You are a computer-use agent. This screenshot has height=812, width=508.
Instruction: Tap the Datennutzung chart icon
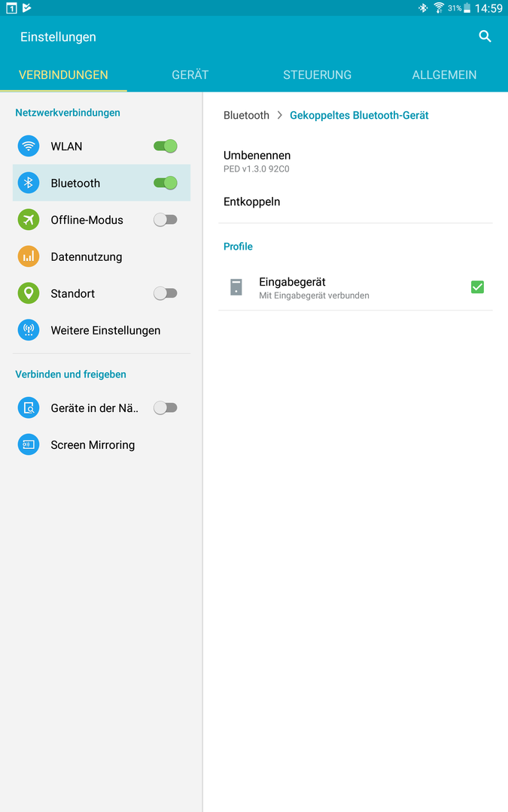29,256
